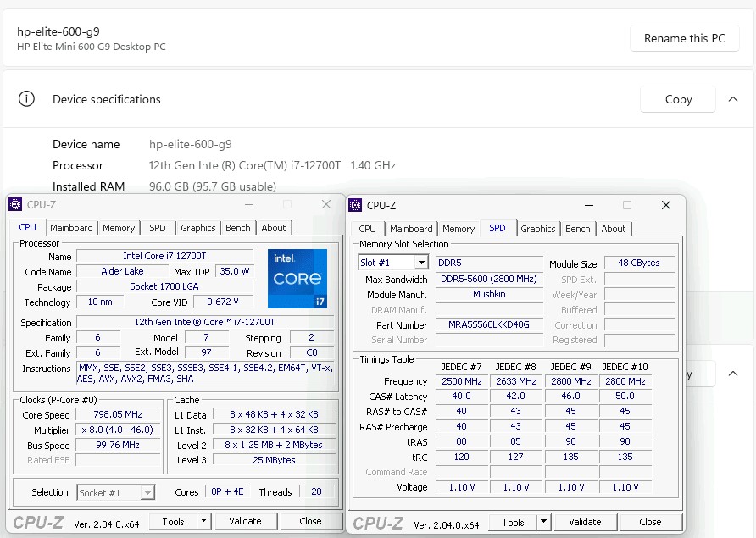Open the Graphics tab in right CPU-Z

[538, 229]
